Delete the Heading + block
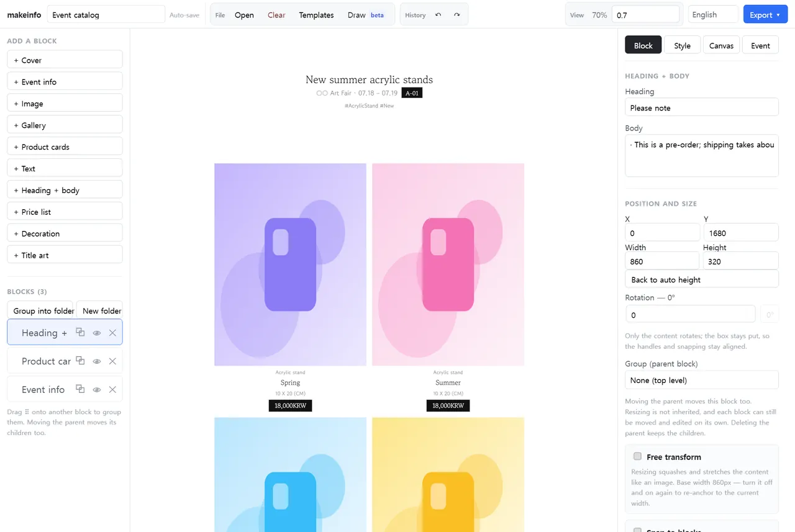 tap(112, 333)
